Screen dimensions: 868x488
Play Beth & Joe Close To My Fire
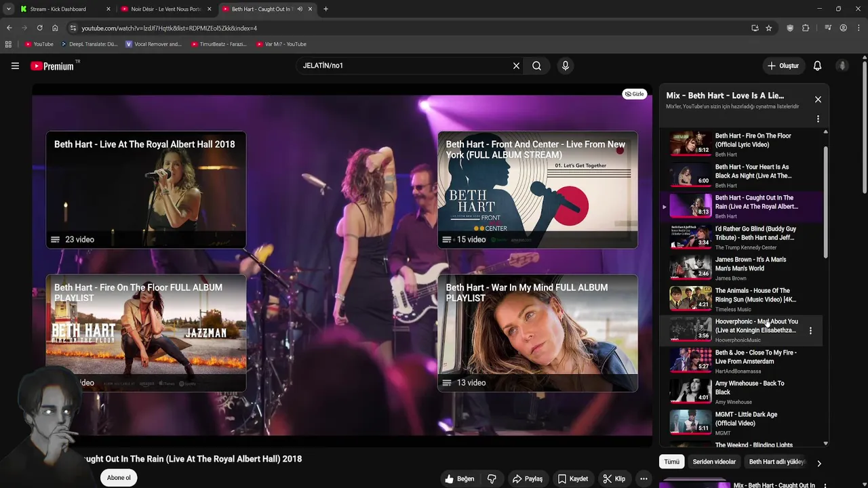click(741, 361)
